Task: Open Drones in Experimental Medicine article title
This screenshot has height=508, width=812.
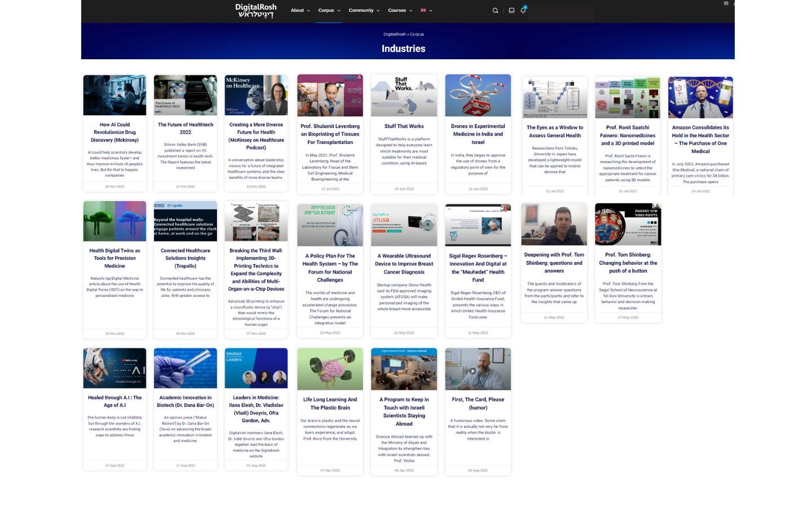Action: (x=478, y=134)
